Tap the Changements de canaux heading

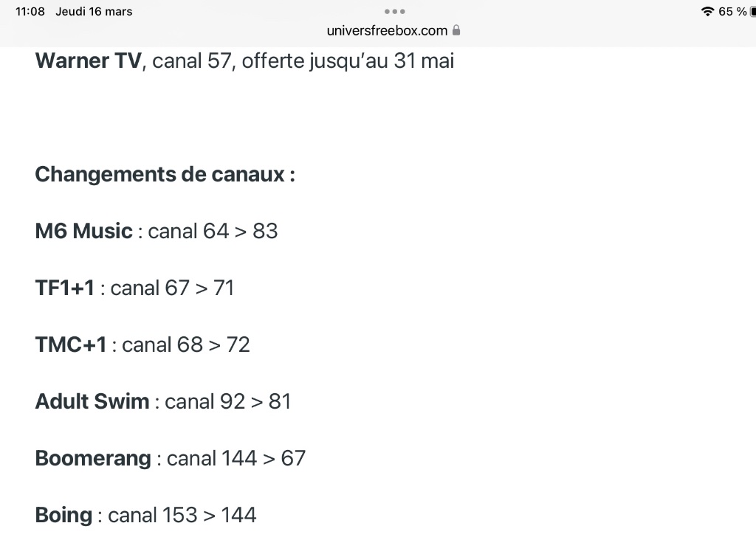coord(165,175)
